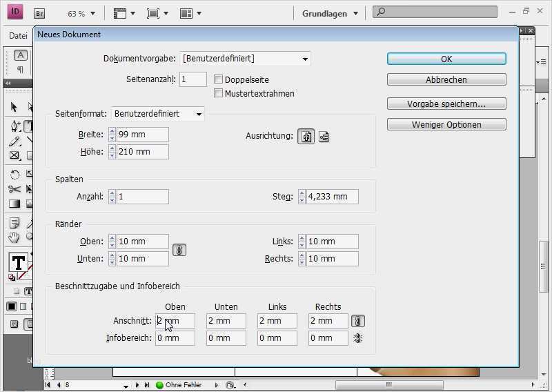Increase Breite with stepper up arrow
The width and height of the screenshot is (552, 392).
112,131
